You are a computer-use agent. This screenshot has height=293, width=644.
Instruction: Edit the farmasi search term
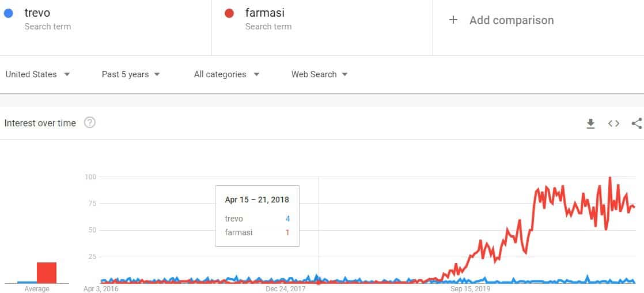coord(265,13)
